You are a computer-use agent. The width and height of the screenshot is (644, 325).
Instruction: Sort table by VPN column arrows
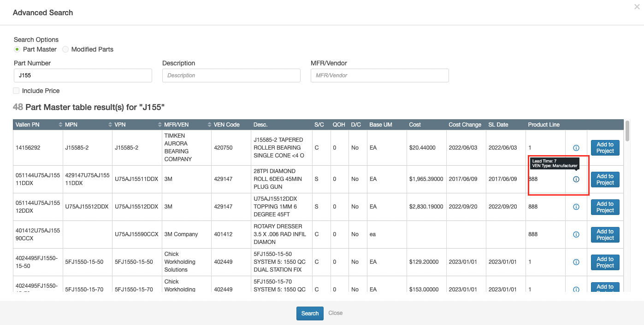coord(160,125)
